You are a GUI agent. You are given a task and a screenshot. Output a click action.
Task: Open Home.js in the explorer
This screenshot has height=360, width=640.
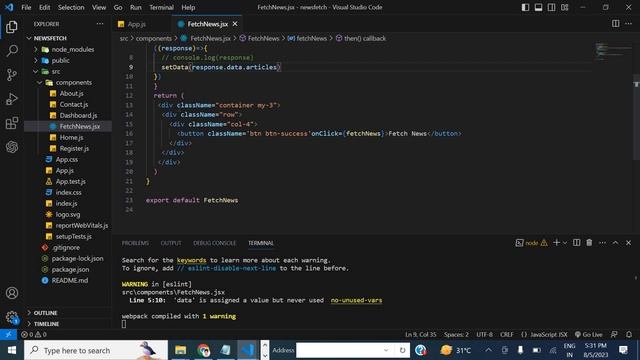coord(68,138)
